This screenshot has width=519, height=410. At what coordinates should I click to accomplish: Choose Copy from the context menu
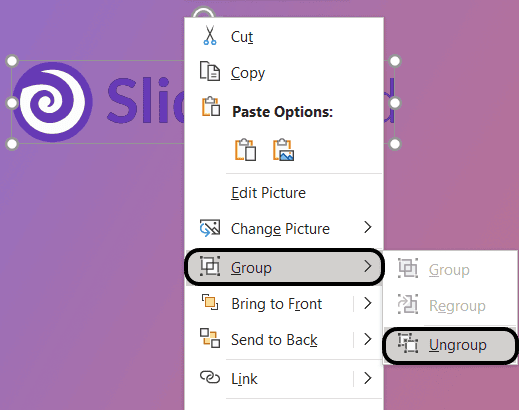coord(283,72)
